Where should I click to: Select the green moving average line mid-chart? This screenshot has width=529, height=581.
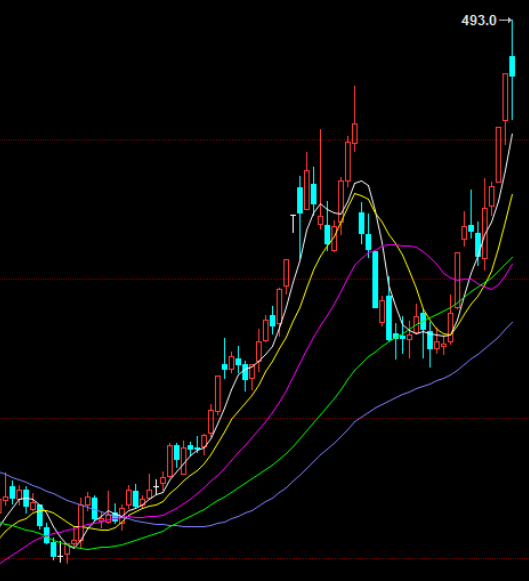(x=322, y=411)
